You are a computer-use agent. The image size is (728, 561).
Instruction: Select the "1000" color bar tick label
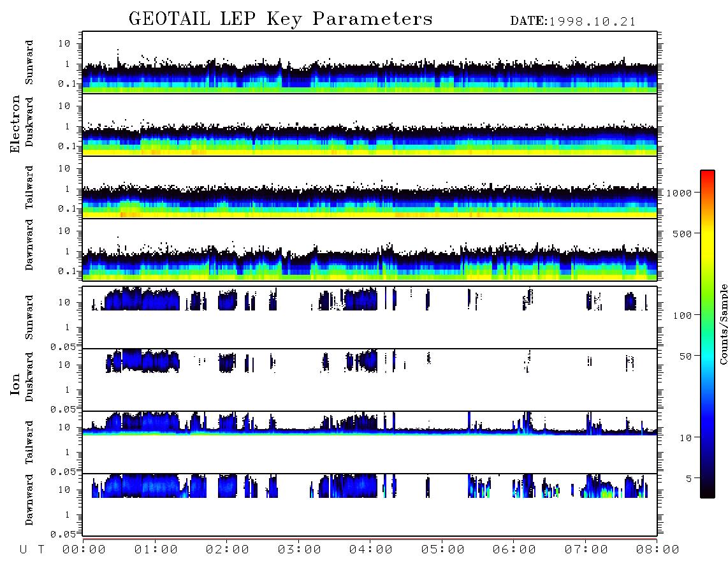point(679,193)
